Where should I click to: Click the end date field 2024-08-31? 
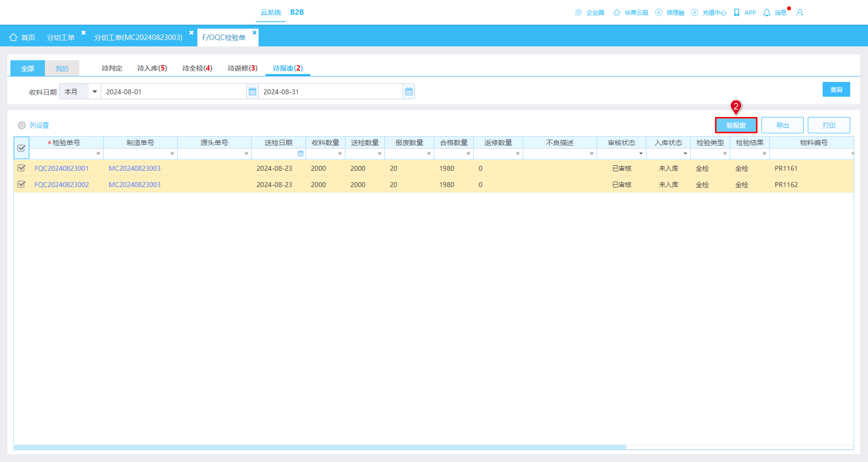coord(331,92)
